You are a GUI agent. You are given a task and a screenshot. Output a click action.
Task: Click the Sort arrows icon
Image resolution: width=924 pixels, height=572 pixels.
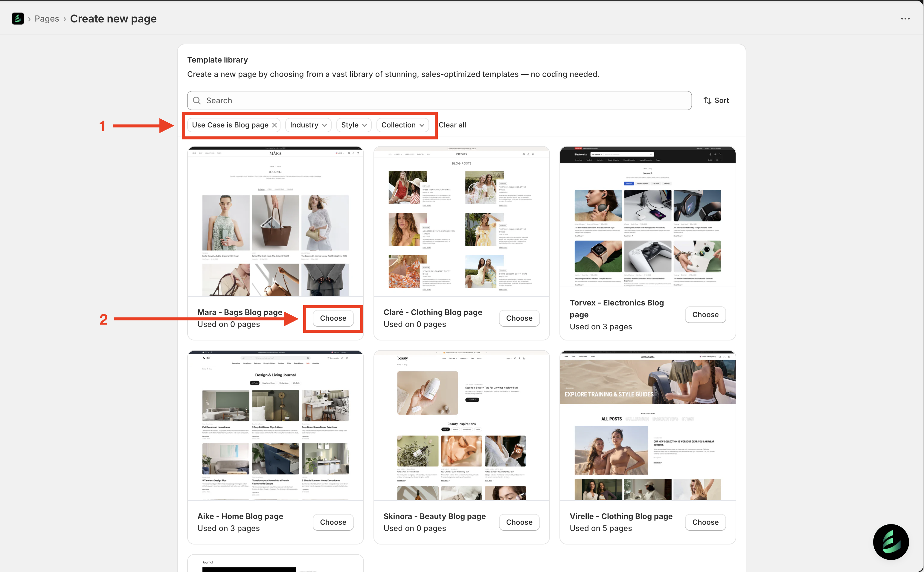pyautogui.click(x=707, y=100)
